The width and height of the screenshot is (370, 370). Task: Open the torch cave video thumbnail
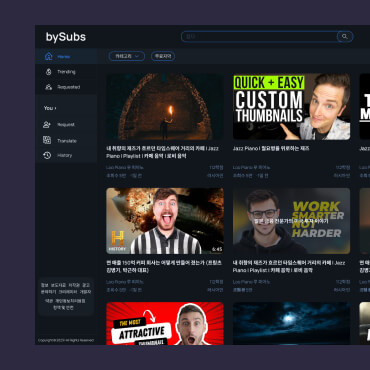pyautogui.click(x=165, y=107)
